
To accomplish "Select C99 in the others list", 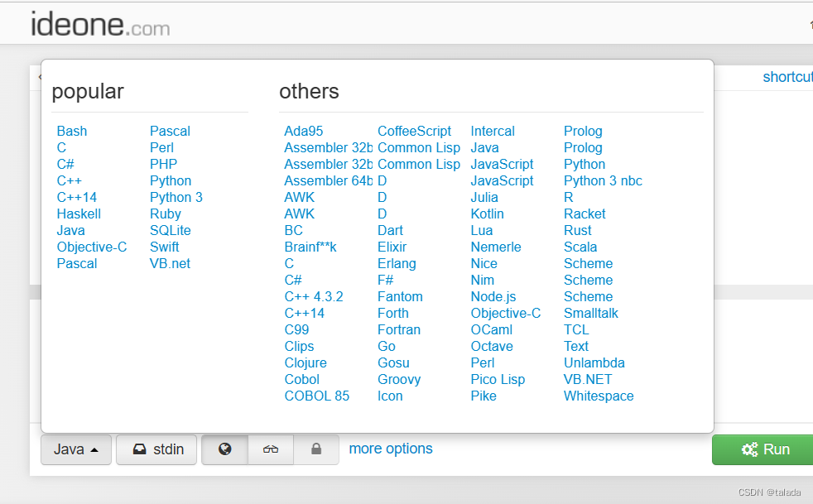I will 296,330.
